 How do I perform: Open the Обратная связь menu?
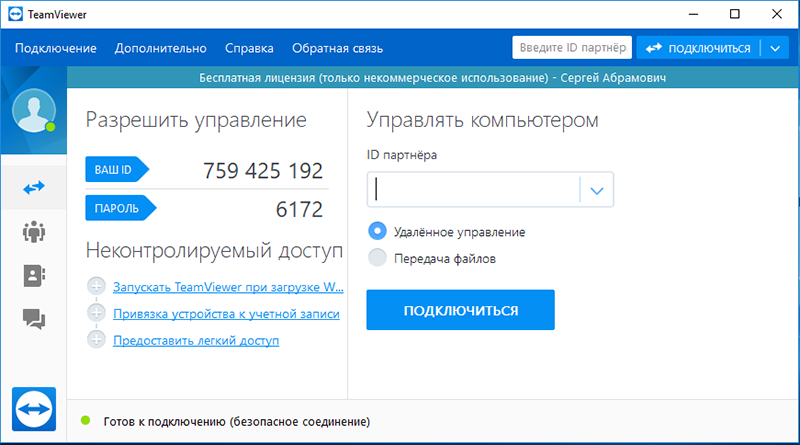click(337, 48)
